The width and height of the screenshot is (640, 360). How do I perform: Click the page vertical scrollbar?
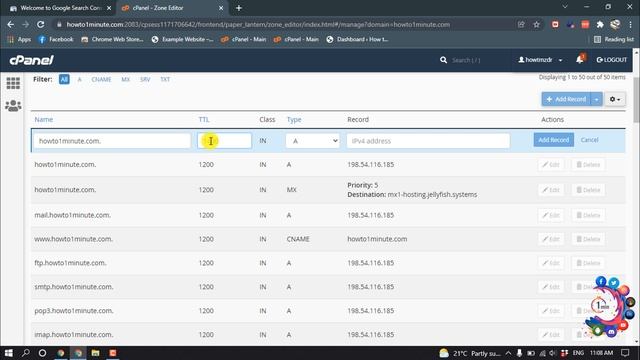[x=636, y=100]
